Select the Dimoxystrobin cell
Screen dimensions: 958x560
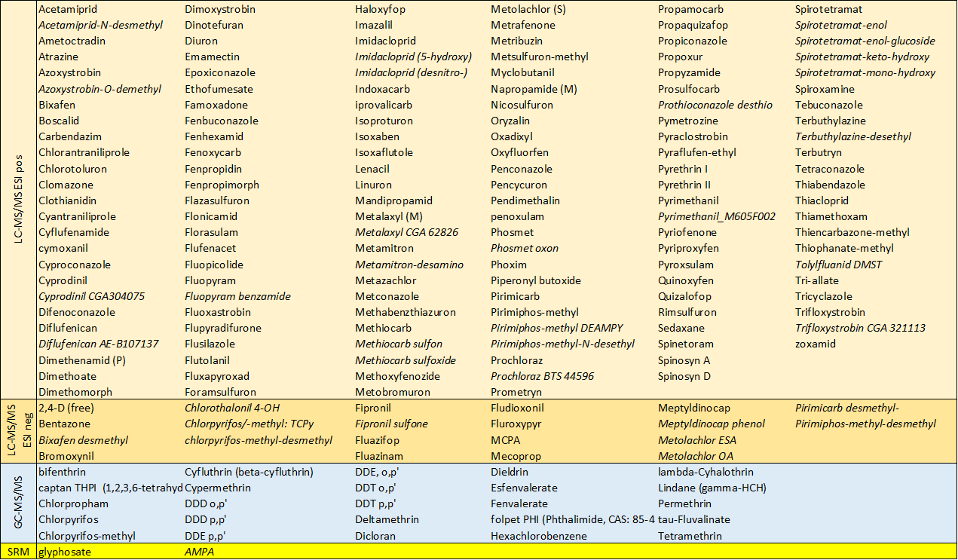click(x=219, y=10)
